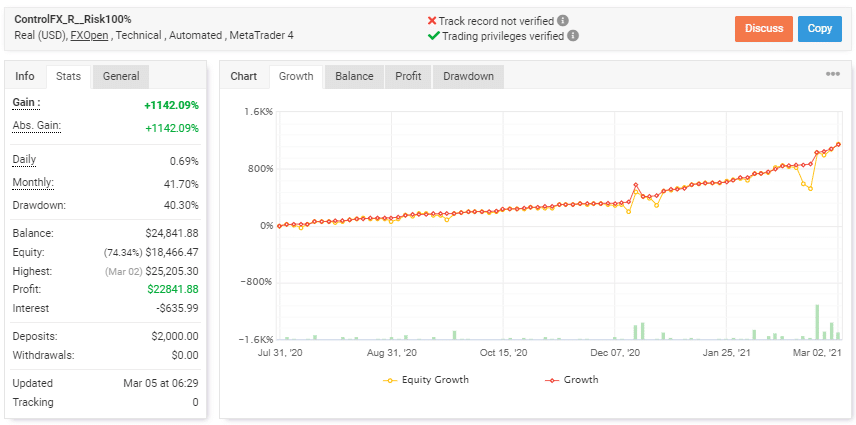Click the tallest green volume bar near Mar 02

coord(817,322)
